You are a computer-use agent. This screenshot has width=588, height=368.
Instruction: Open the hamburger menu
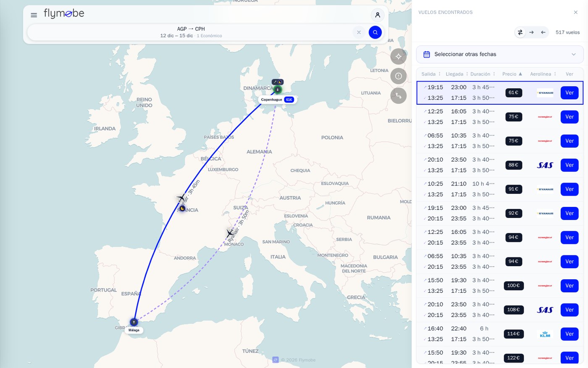pyautogui.click(x=34, y=15)
